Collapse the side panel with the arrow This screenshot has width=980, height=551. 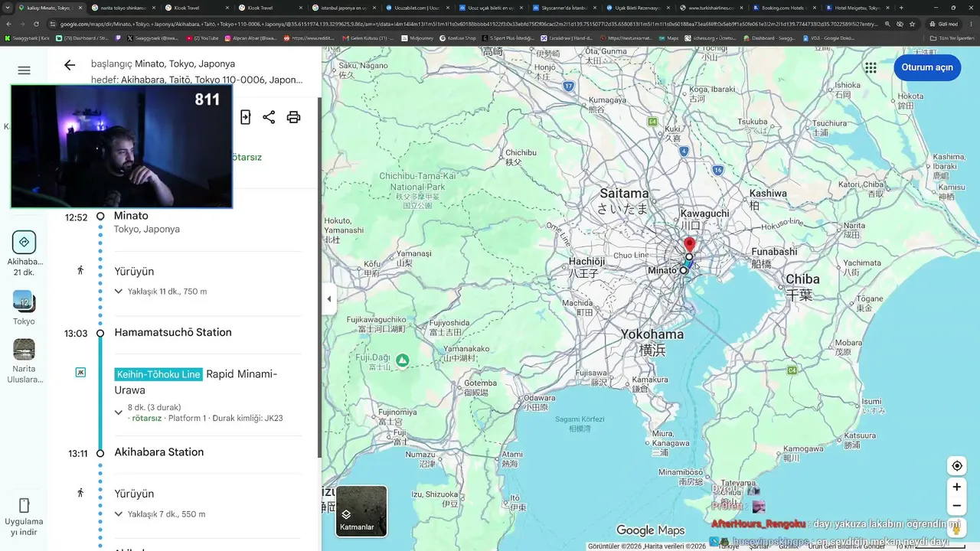point(329,298)
